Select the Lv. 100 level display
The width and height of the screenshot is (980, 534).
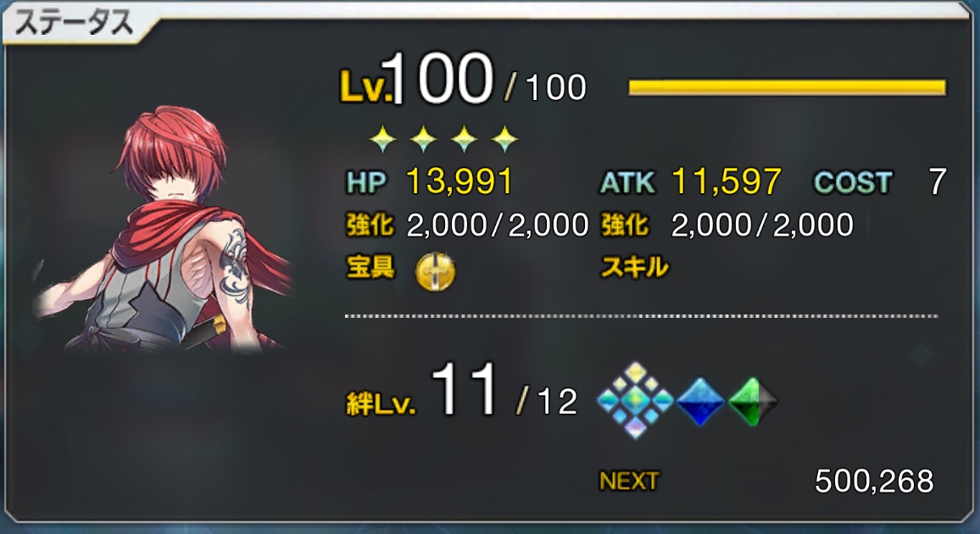tap(463, 80)
